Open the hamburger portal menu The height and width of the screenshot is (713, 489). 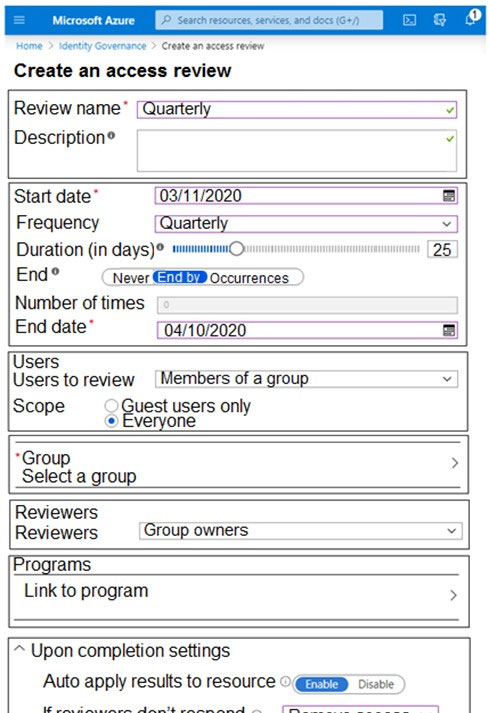click(x=20, y=20)
